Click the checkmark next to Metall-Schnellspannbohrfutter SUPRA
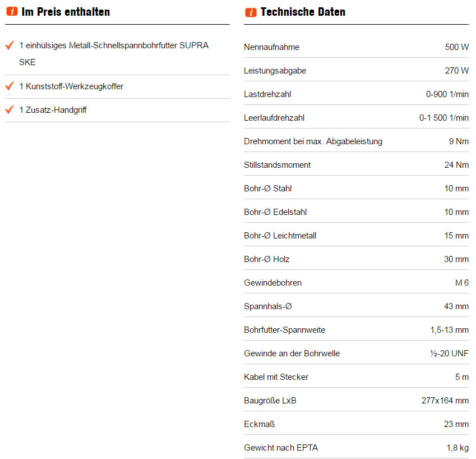The height and width of the screenshot is (459, 476). (10, 45)
